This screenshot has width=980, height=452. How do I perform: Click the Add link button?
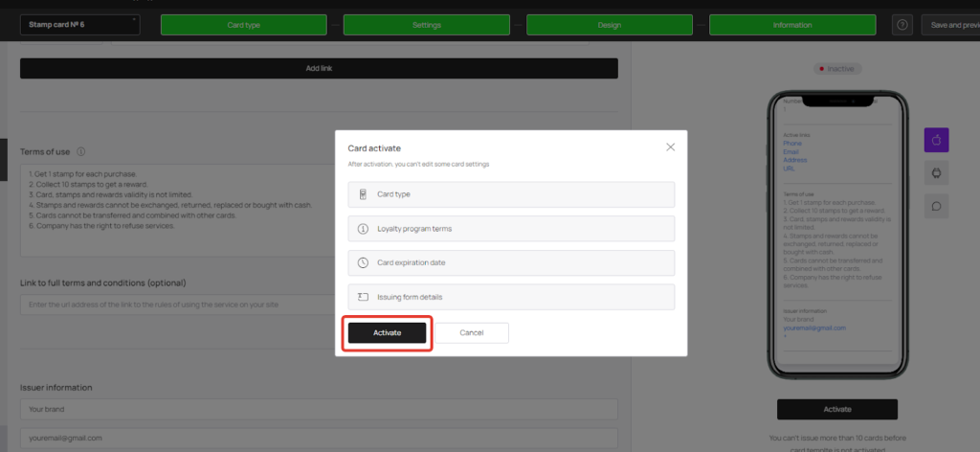[x=319, y=69]
